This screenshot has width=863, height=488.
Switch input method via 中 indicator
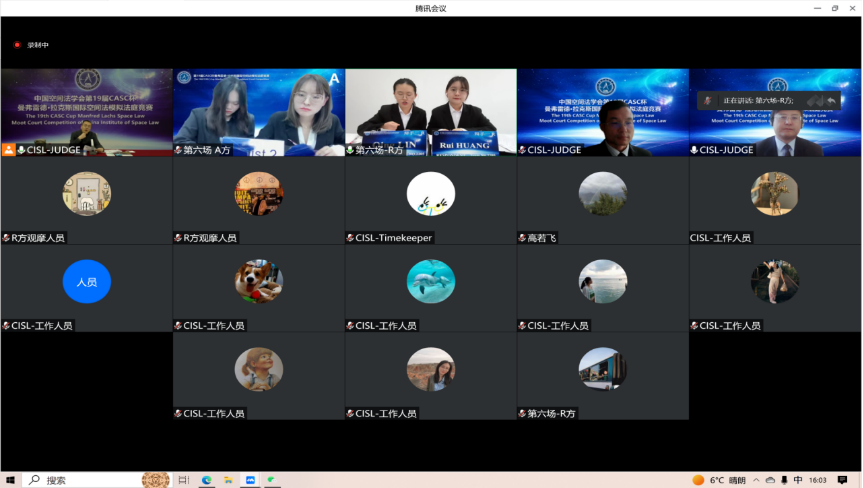click(798, 480)
